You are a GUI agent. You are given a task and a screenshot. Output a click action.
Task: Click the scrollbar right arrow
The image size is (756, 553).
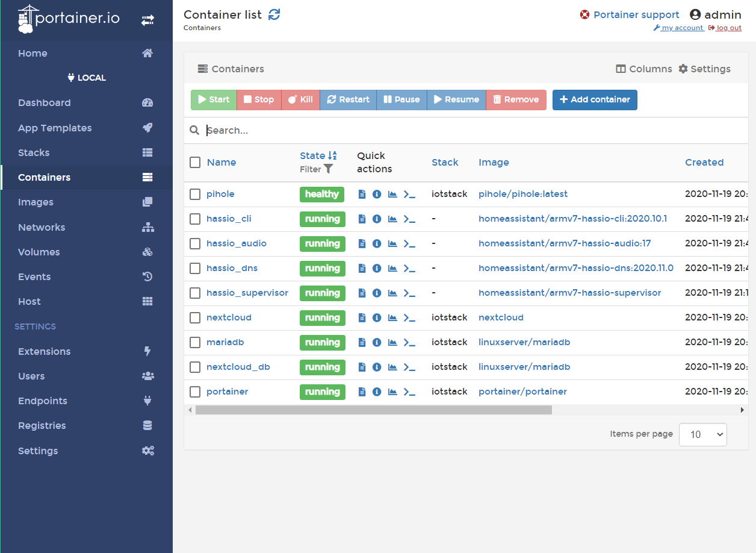[742, 410]
